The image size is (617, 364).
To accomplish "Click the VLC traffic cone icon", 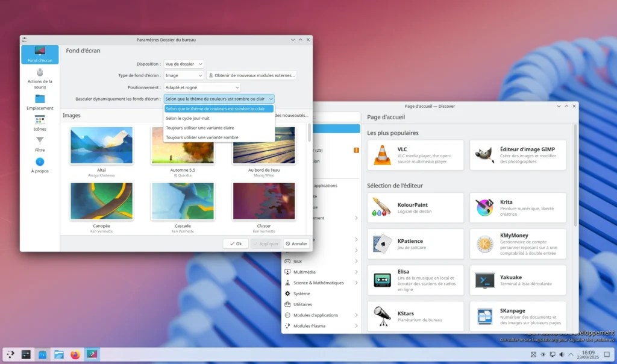I will [x=382, y=155].
